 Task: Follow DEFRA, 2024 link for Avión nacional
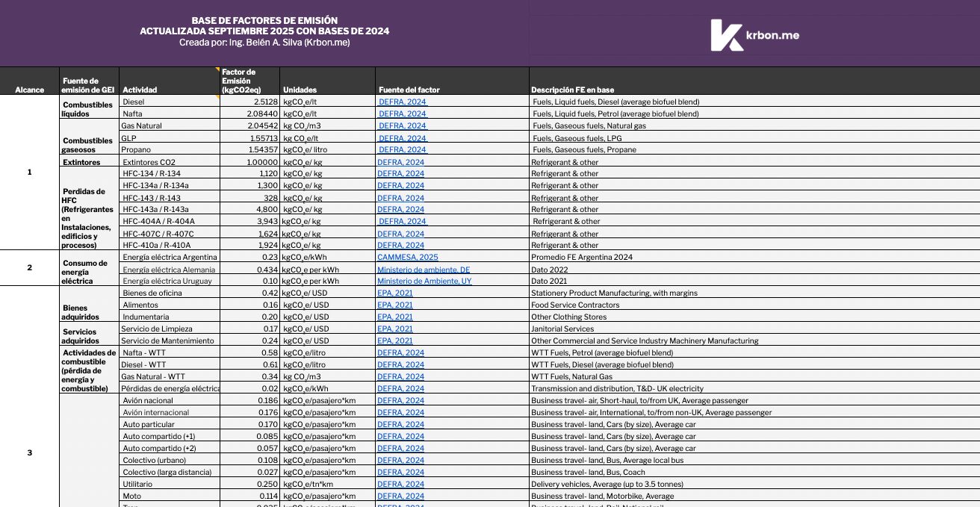click(x=400, y=400)
